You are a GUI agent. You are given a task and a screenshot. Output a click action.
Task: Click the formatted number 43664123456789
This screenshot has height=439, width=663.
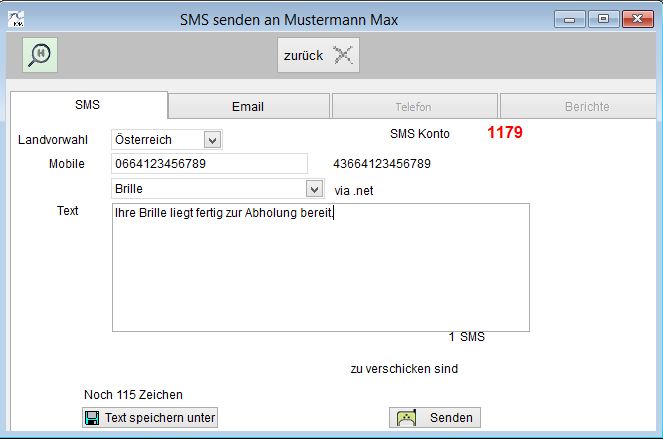pyautogui.click(x=382, y=164)
